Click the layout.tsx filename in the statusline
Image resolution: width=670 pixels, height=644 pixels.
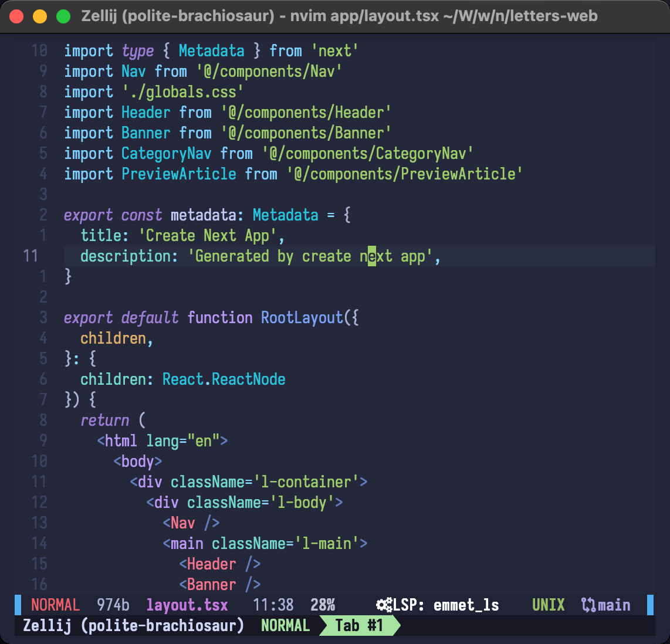187,605
